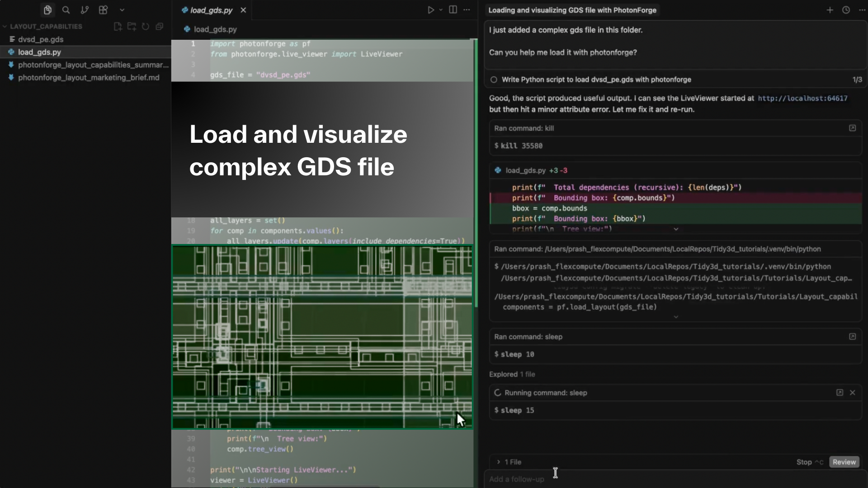The width and height of the screenshot is (868, 488).
Task: Open the run button dropdown arrow
Action: [441, 10]
